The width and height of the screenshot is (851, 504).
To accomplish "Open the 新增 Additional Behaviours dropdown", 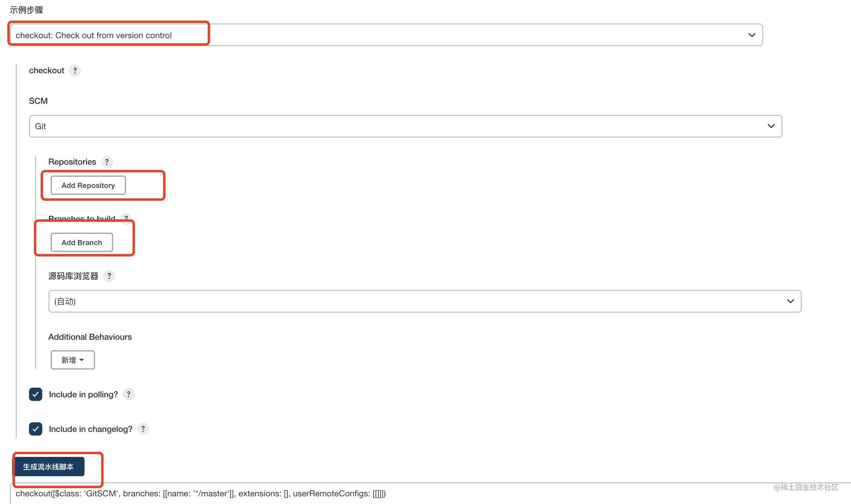I will click(x=73, y=360).
